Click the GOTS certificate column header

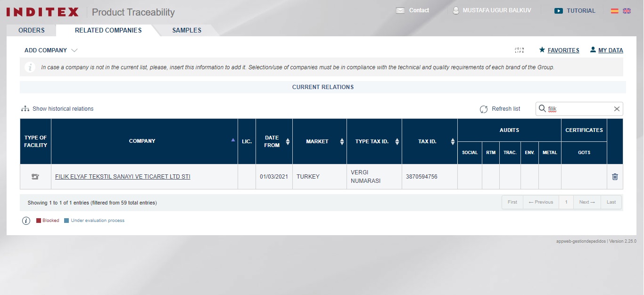[x=584, y=153]
